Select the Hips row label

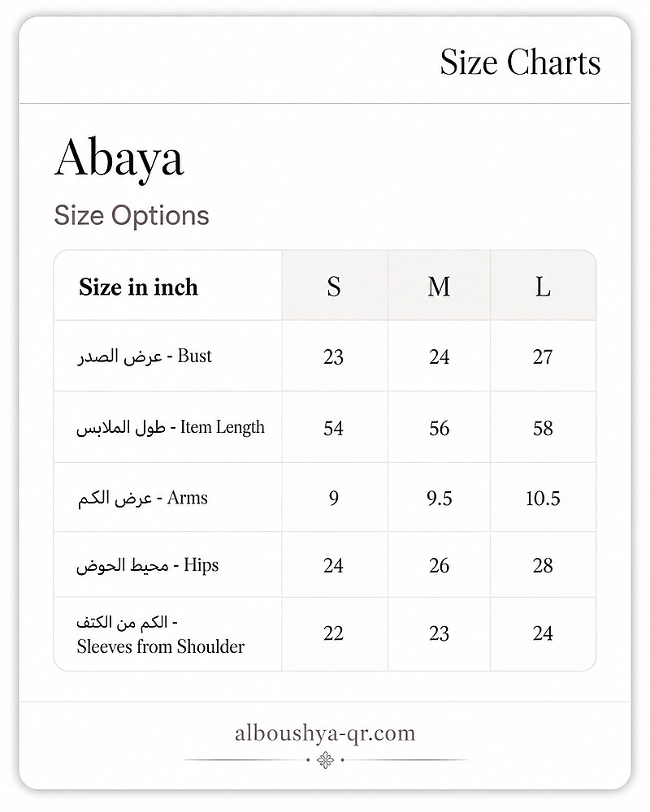coord(147,565)
